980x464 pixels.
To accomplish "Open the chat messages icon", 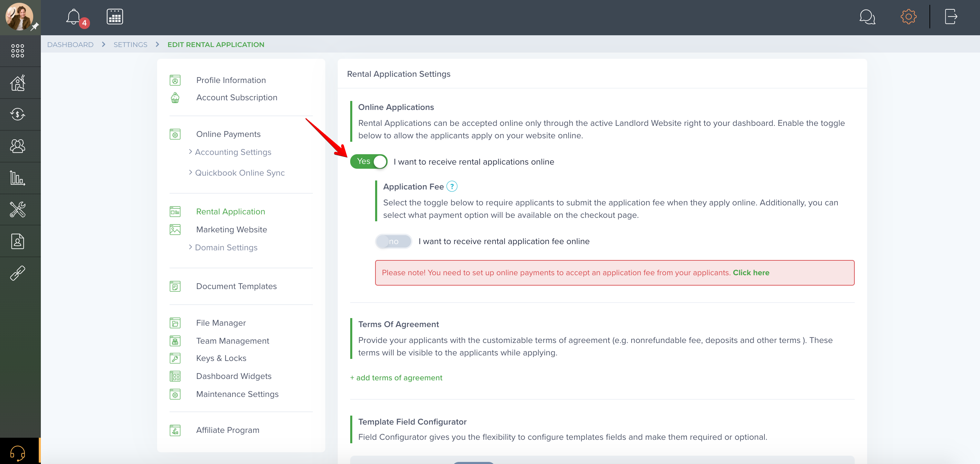I will point(867,17).
